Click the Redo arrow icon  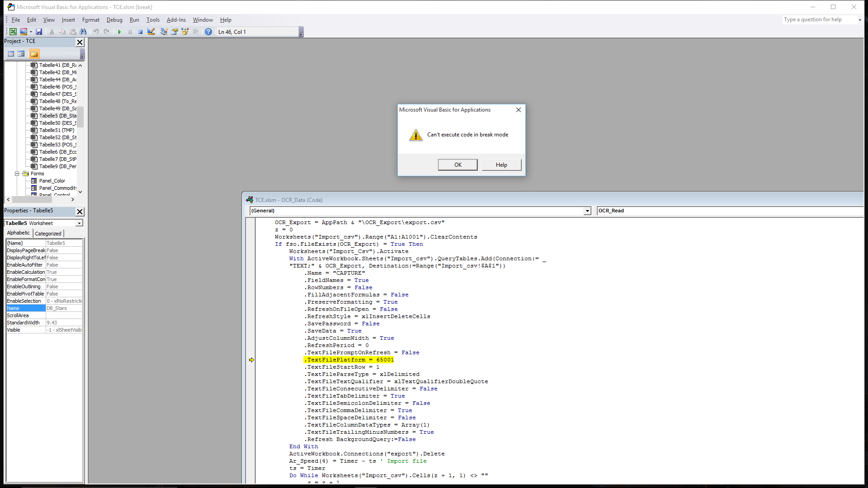(x=106, y=32)
